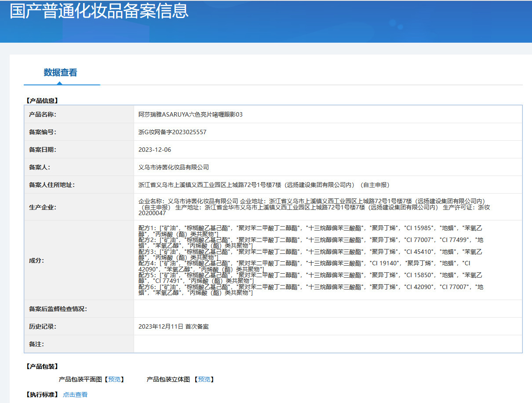Select filing number 浙G妆网备字2023025557
This screenshot has width=532, height=403.
coord(172,132)
